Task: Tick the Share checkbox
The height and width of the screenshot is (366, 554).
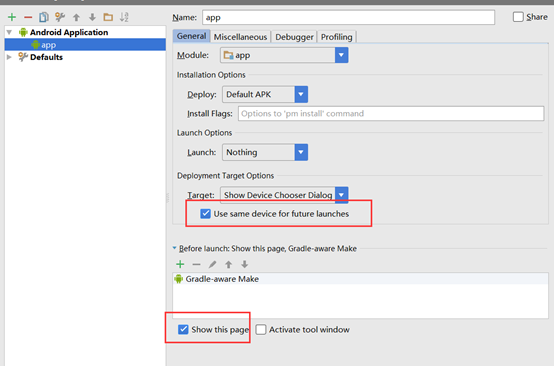Action: click(518, 17)
